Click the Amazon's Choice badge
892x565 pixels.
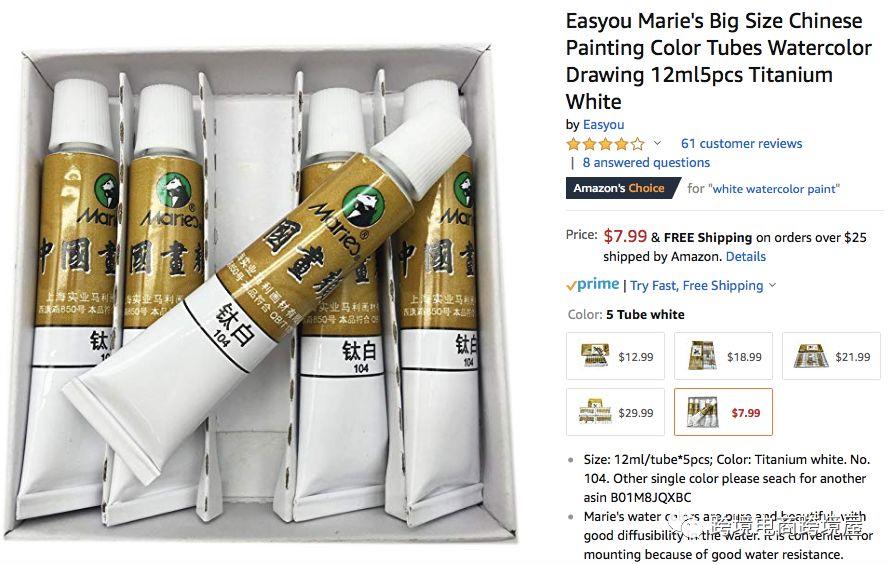tap(622, 188)
